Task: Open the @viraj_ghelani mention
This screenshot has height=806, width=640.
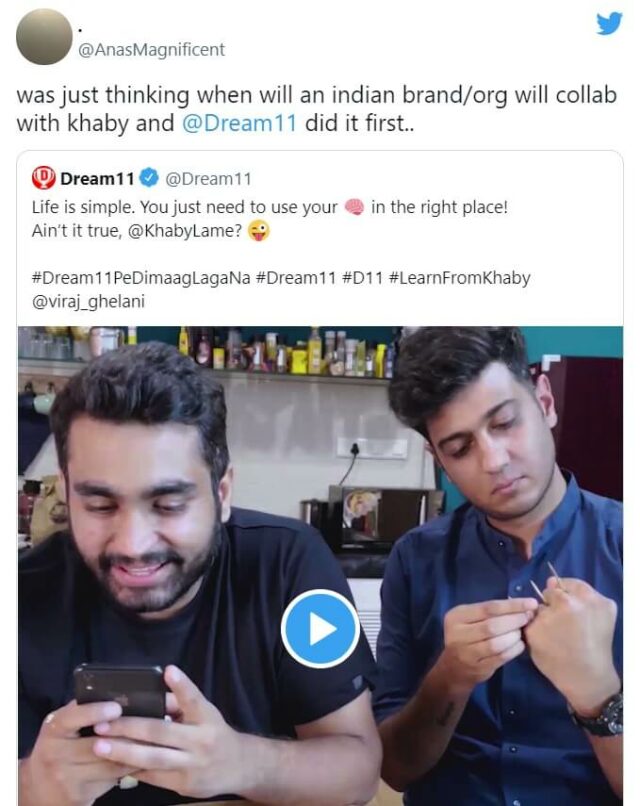Action: coord(88,301)
